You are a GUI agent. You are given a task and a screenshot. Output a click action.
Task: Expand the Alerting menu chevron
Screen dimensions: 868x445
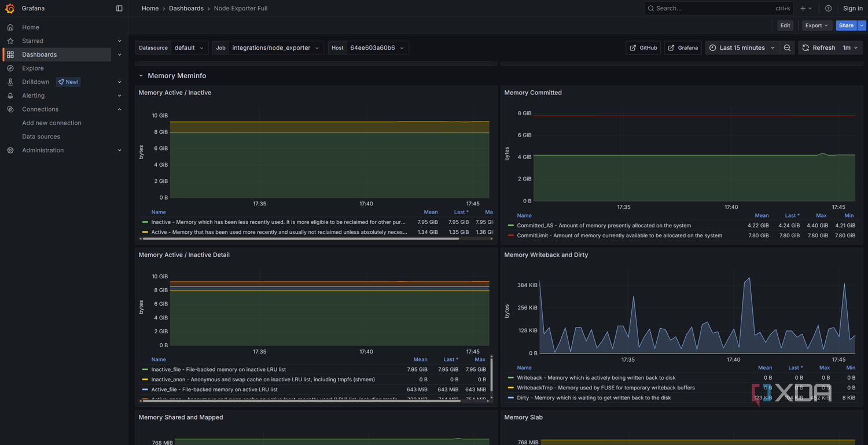click(120, 95)
